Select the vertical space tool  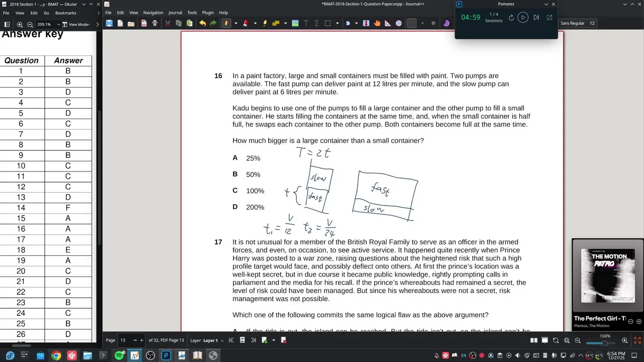pyautogui.click(x=366, y=23)
